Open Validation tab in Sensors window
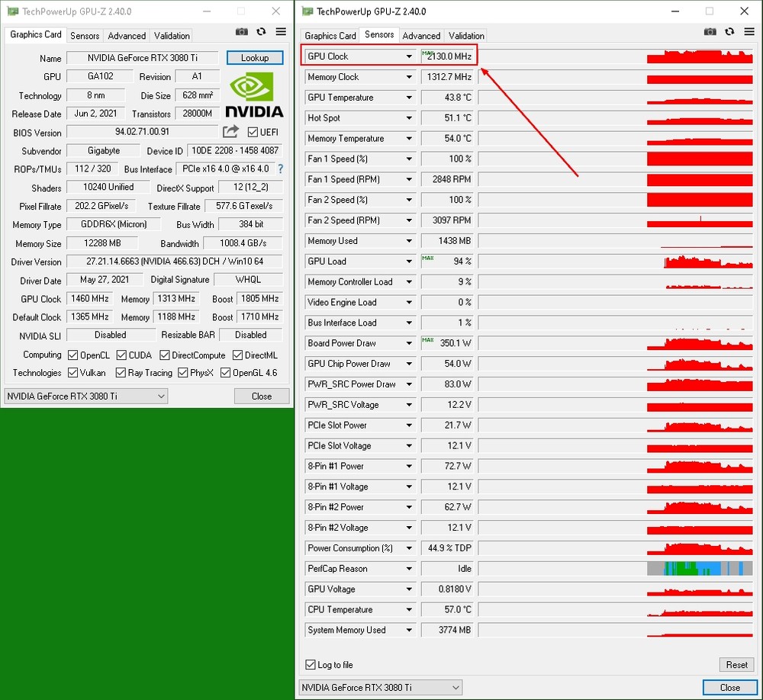763x700 pixels. coord(466,36)
